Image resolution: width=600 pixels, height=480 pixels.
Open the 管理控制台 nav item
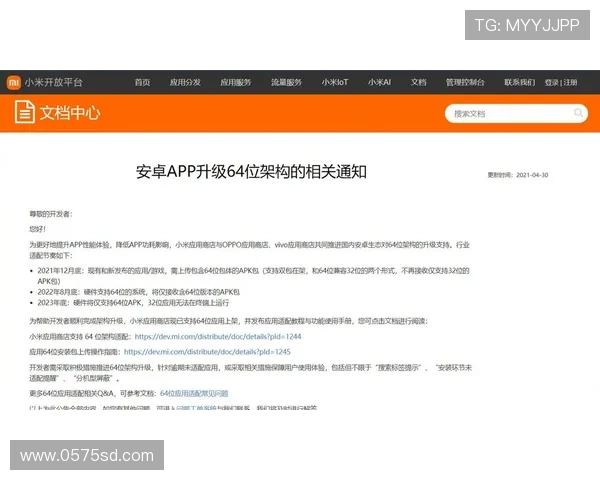465,82
